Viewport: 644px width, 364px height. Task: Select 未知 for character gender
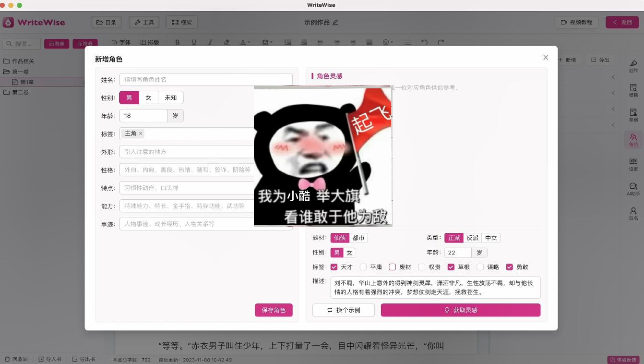170,97
